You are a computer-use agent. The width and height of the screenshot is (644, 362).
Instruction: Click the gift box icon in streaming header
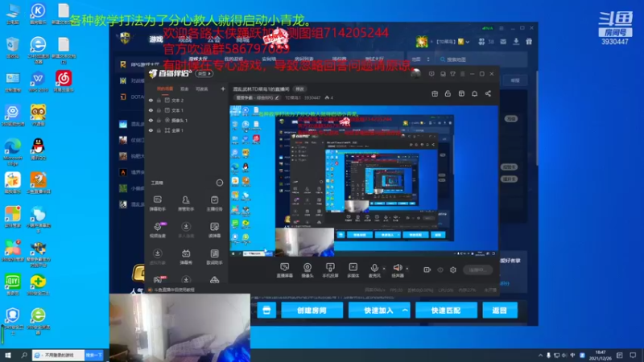435,93
